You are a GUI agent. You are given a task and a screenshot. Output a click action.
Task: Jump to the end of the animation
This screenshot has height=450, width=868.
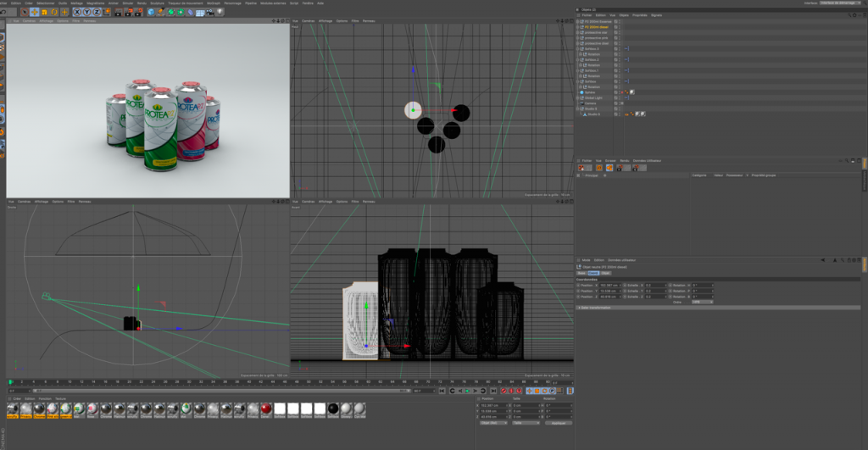[x=494, y=391]
